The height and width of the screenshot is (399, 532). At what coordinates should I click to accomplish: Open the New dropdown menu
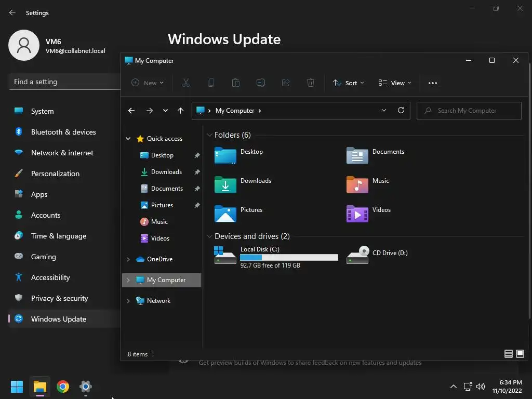click(x=148, y=83)
